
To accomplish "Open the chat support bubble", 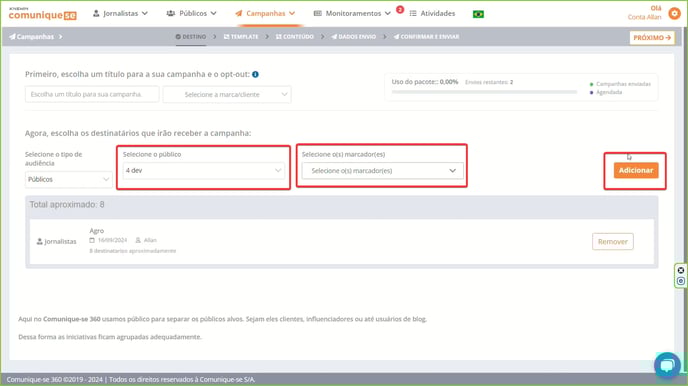I will coord(667,365).
